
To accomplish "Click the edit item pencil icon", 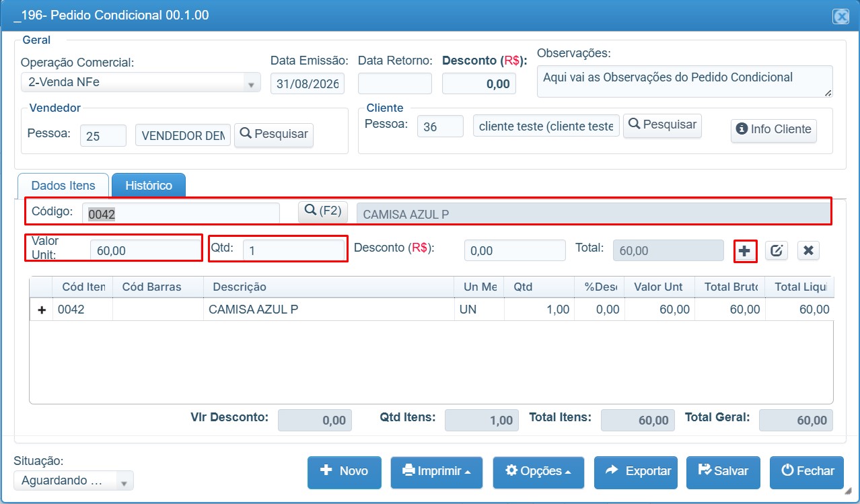I will click(x=777, y=251).
